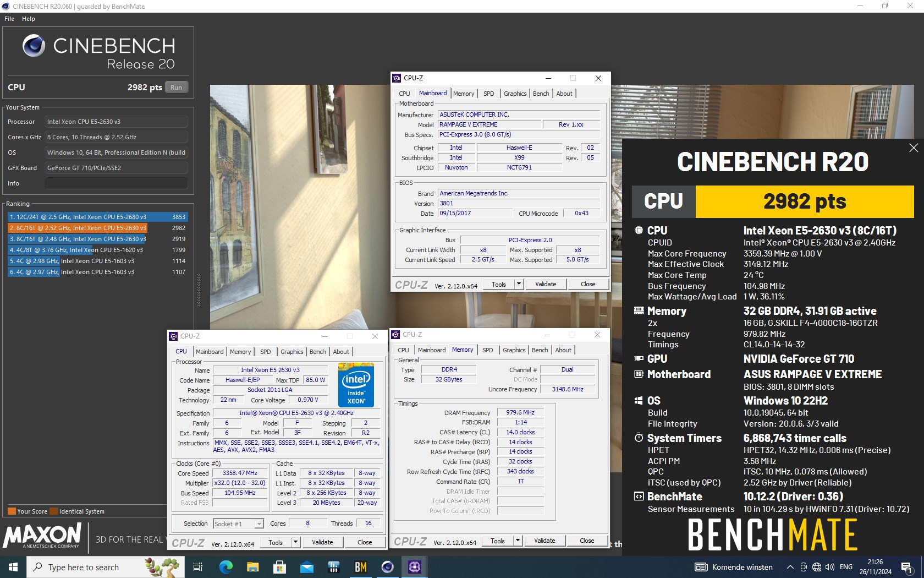
Task: Select ranking row with score 2982
Action: point(97,228)
